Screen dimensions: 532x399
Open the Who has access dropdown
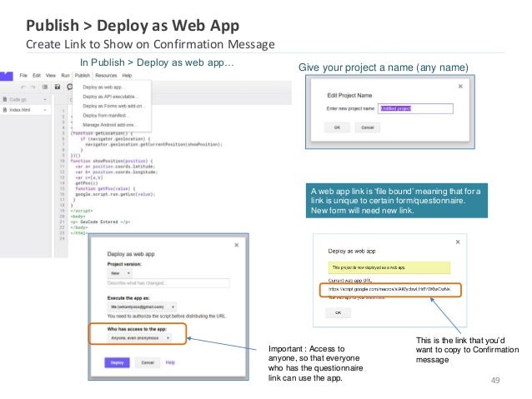(x=139, y=338)
